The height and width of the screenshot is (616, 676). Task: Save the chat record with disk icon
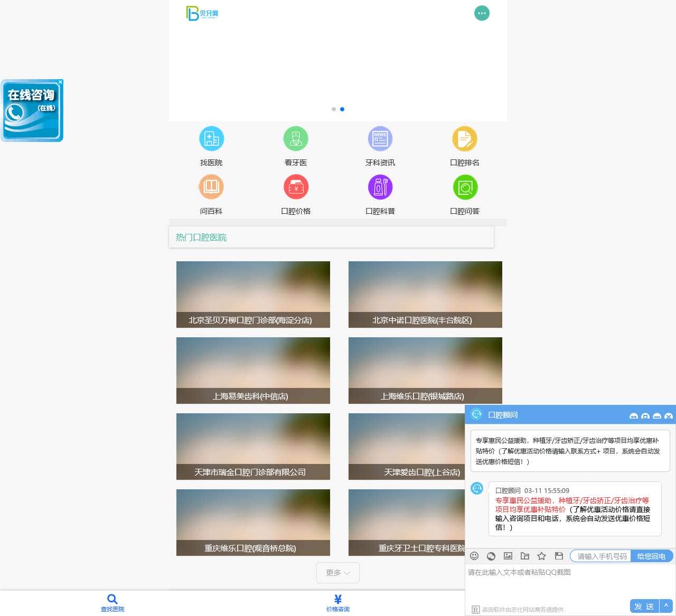[559, 556]
